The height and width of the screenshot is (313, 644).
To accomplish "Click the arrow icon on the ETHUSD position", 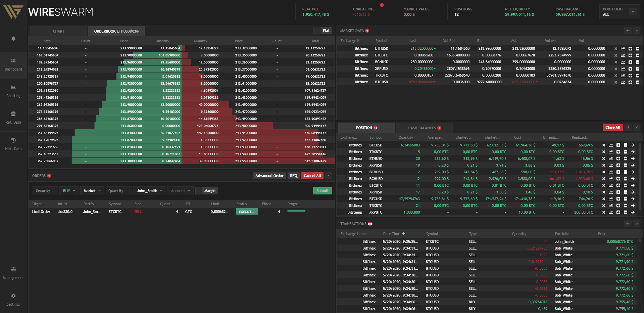I will [x=633, y=159].
